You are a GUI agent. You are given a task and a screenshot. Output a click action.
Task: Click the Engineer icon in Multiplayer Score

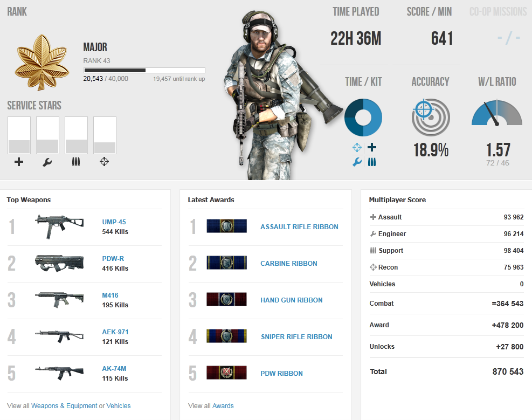pos(373,234)
